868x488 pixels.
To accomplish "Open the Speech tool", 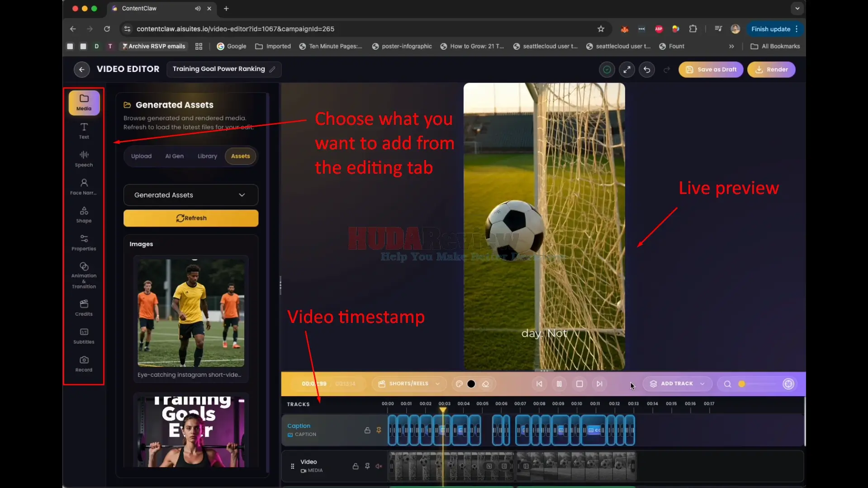I will (x=84, y=159).
